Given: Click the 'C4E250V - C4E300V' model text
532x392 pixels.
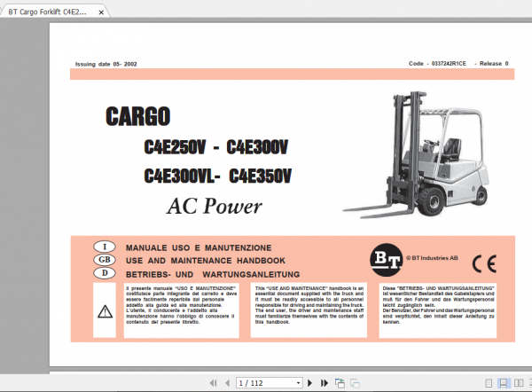Looking at the screenshot, I should pos(216,147).
